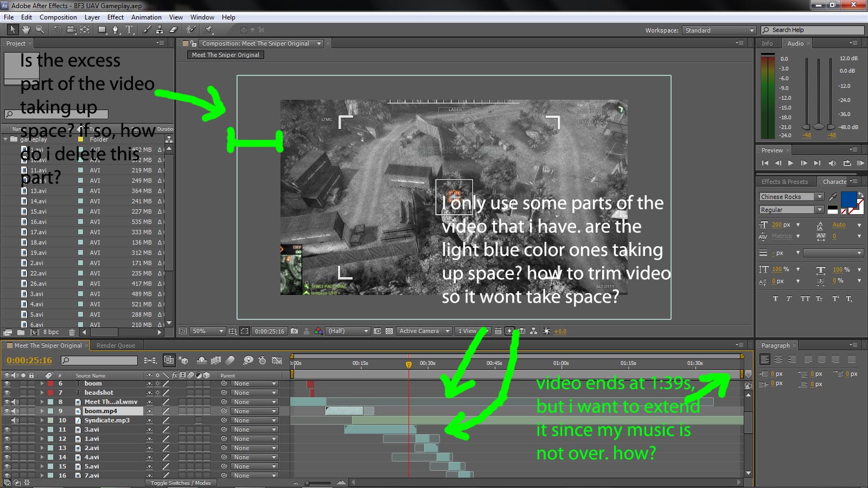Start RAM preview in Preview panel
Viewport: 868px width, 488px height.
pos(860,163)
